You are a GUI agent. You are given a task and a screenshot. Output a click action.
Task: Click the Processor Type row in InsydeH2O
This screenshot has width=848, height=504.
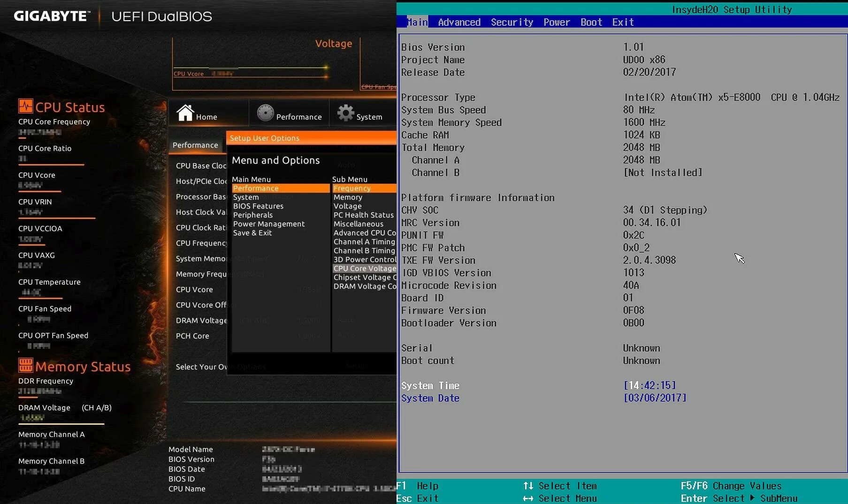click(620, 97)
